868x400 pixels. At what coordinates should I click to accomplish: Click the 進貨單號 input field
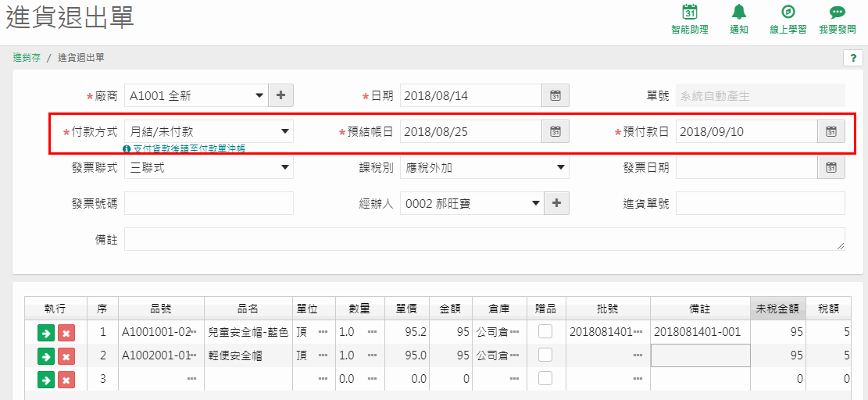click(x=761, y=203)
